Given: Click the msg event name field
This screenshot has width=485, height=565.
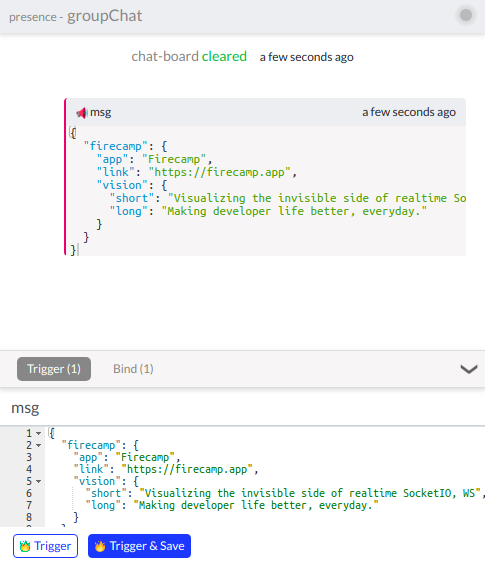Looking at the screenshot, I should pyautogui.click(x=242, y=408).
